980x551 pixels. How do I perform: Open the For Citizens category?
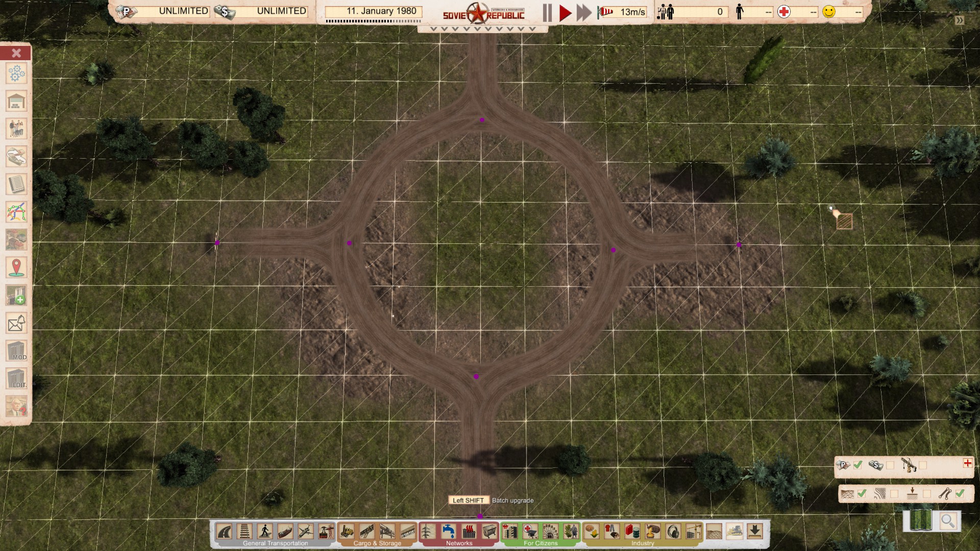click(541, 543)
